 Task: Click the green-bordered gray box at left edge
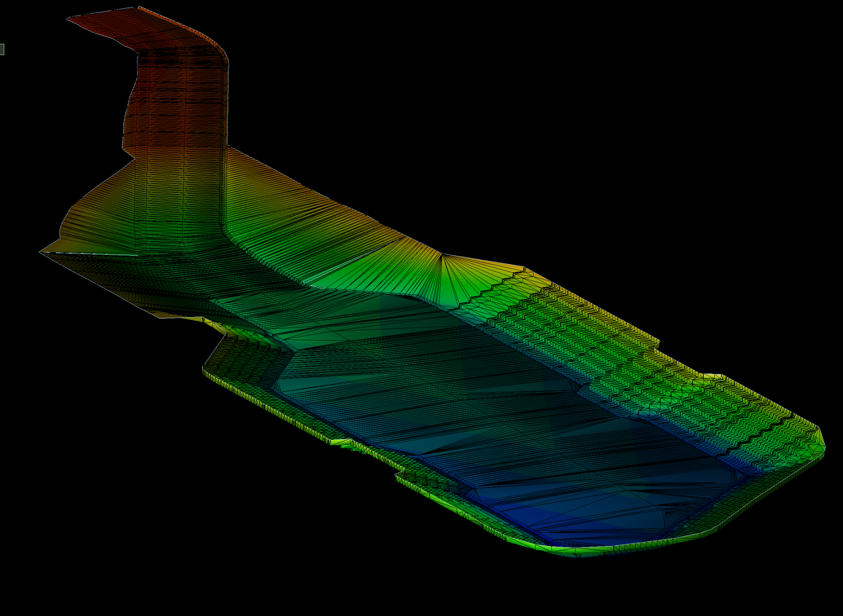pyautogui.click(x=2, y=49)
